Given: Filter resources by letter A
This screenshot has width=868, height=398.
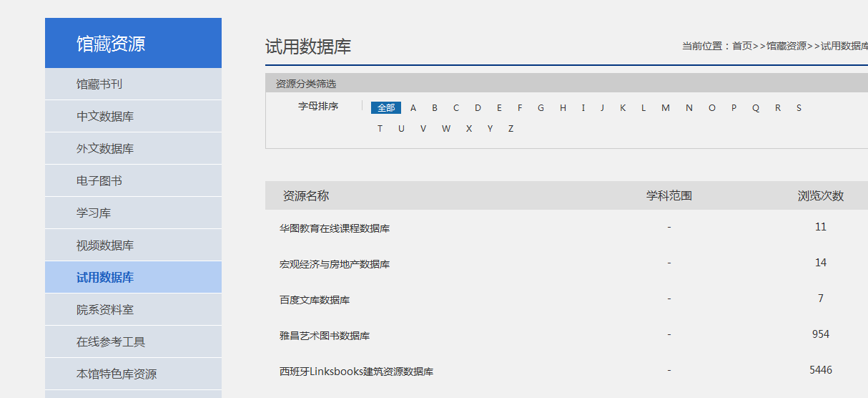Looking at the screenshot, I should click(413, 108).
